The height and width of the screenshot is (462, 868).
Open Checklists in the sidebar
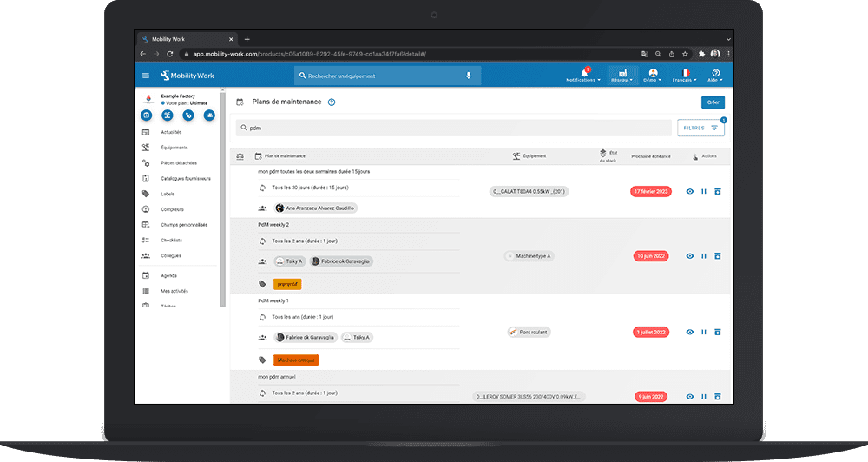[172, 241]
